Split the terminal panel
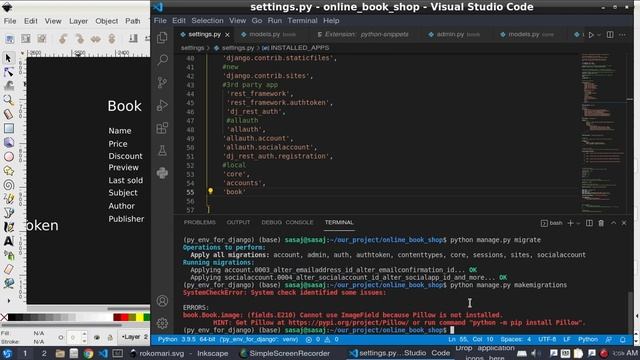Viewport: 640px width, 360px height. (x=589, y=223)
